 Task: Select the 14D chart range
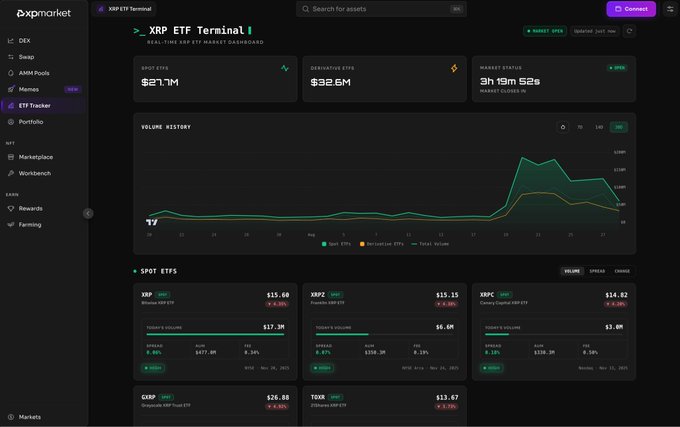(599, 127)
